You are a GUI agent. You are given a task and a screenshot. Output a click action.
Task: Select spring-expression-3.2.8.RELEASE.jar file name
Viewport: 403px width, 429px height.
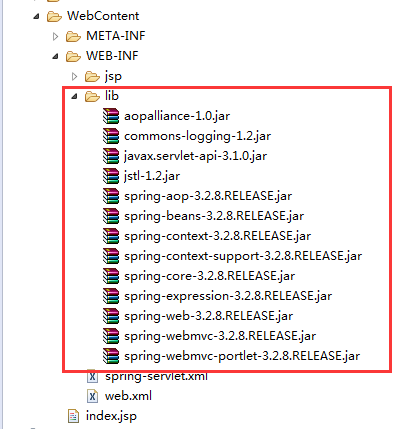pos(228,296)
